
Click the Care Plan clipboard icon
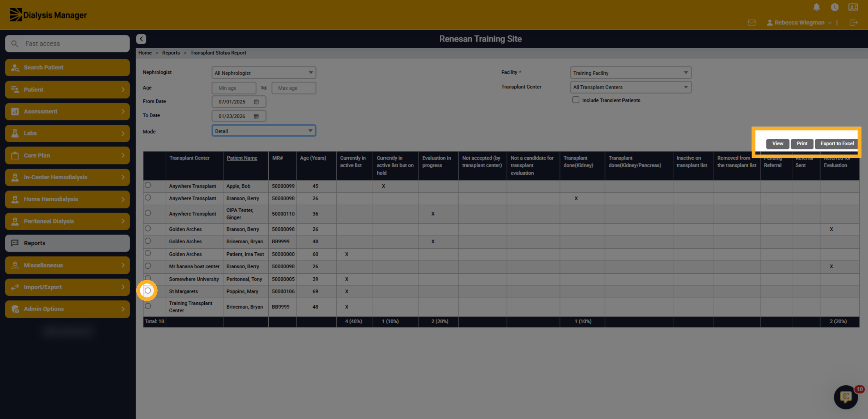coord(15,155)
